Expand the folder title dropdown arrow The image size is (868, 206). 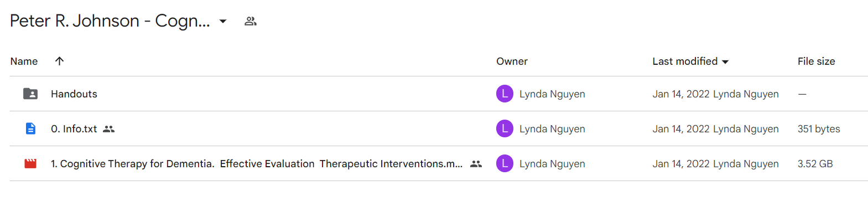coord(223,21)
